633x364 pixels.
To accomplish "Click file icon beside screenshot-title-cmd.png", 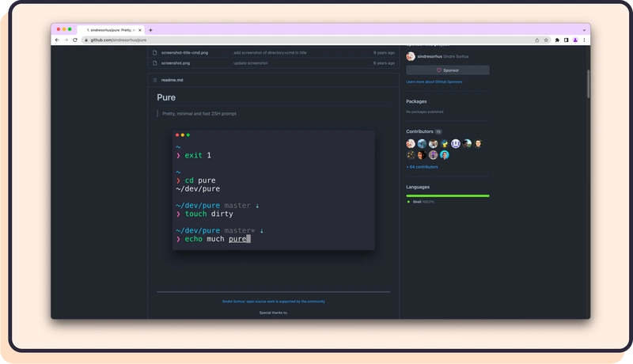I will pos(154,52).
